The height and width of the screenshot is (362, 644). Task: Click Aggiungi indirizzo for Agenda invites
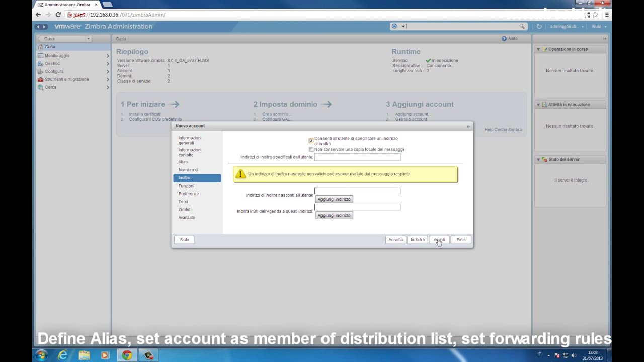(x=334, y=215)
